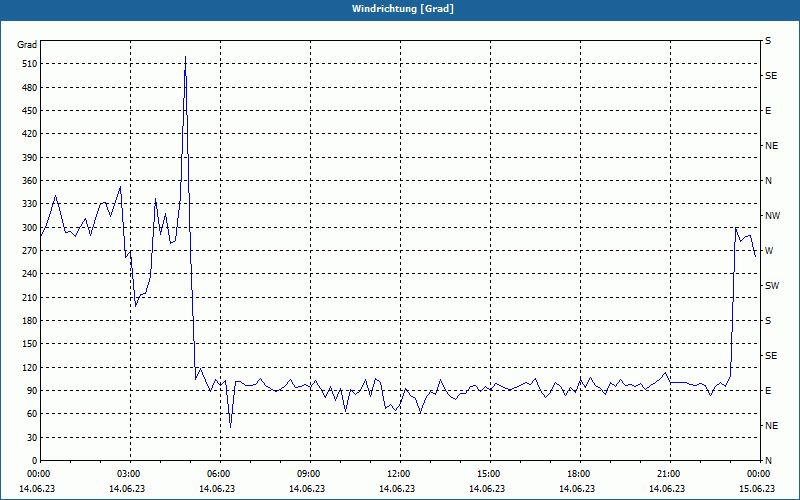The width and height of the screenshot is (800, 500).
Task: Select the W compass direction label
Action: (769, 251)
